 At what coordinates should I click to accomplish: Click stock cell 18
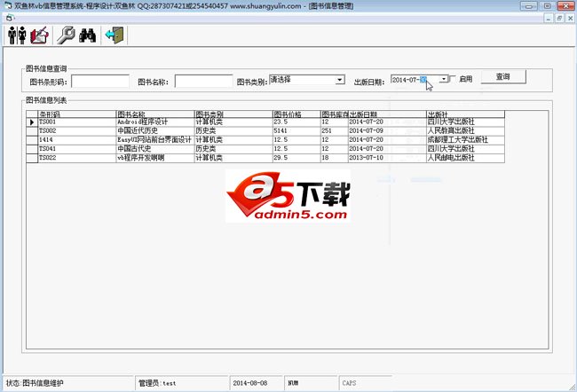[x=334, y=158]
